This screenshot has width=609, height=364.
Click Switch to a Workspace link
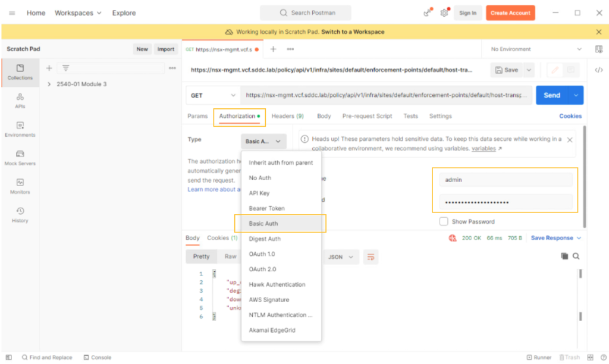[x=353, y=32]
